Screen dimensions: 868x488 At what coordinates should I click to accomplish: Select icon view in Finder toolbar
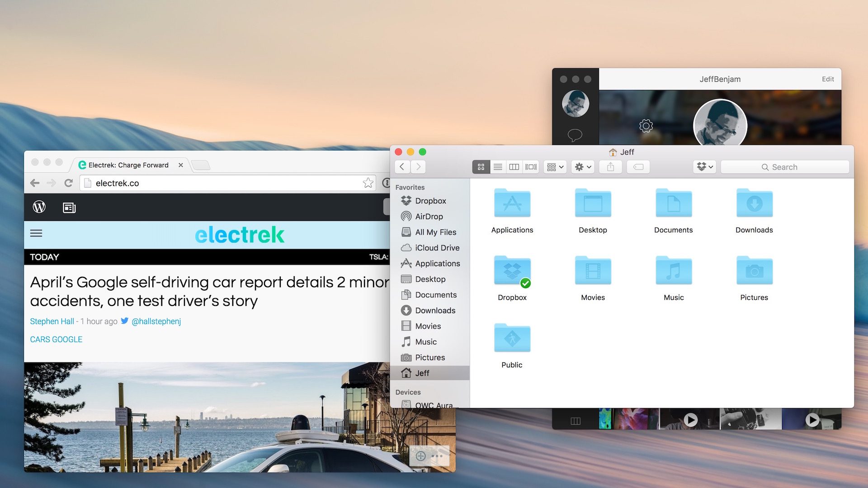click(481, 167)
